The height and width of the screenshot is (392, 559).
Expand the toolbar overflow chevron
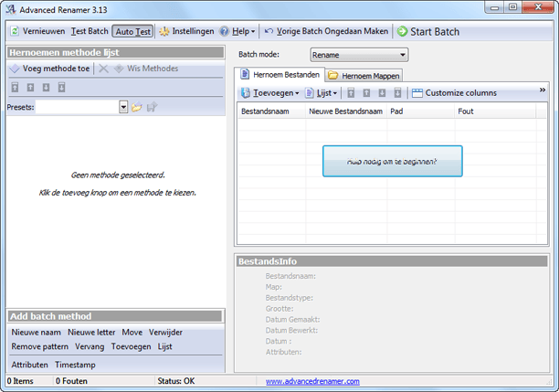(543, 90)
